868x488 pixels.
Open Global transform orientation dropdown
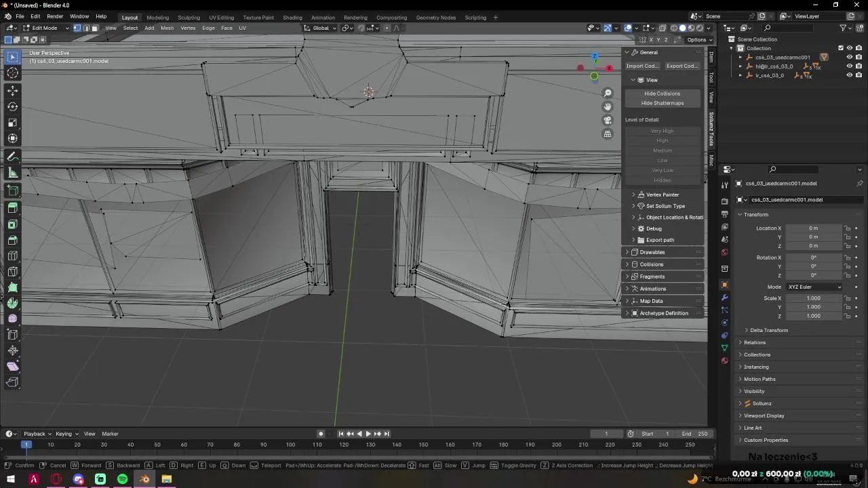pyautogui.click(x=321, y=28)
